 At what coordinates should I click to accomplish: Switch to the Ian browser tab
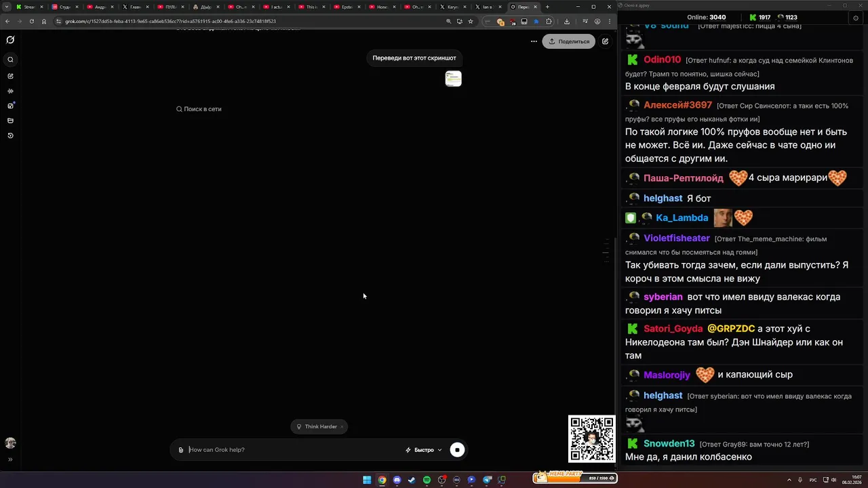point(488,7)
